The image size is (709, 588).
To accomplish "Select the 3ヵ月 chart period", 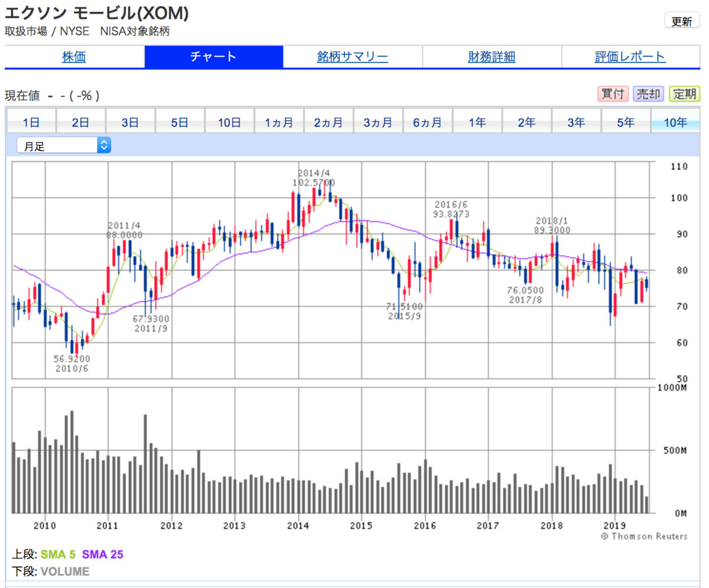I will point(379,122).
